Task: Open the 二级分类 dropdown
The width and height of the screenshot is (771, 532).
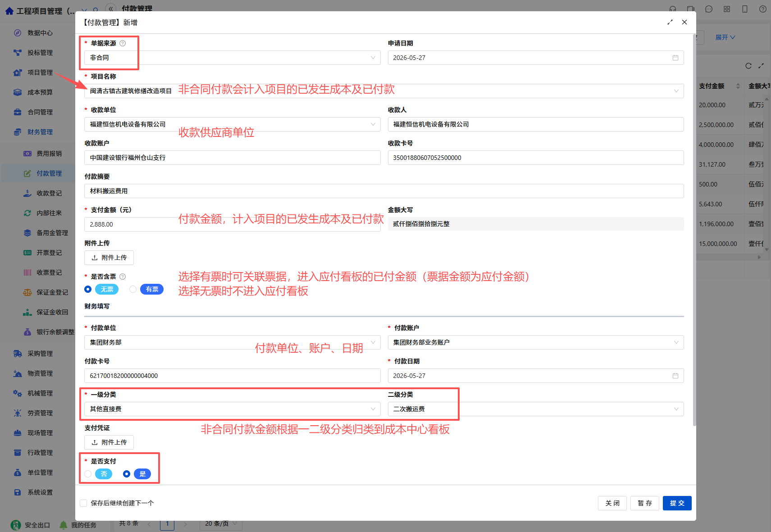Action: 536,409
